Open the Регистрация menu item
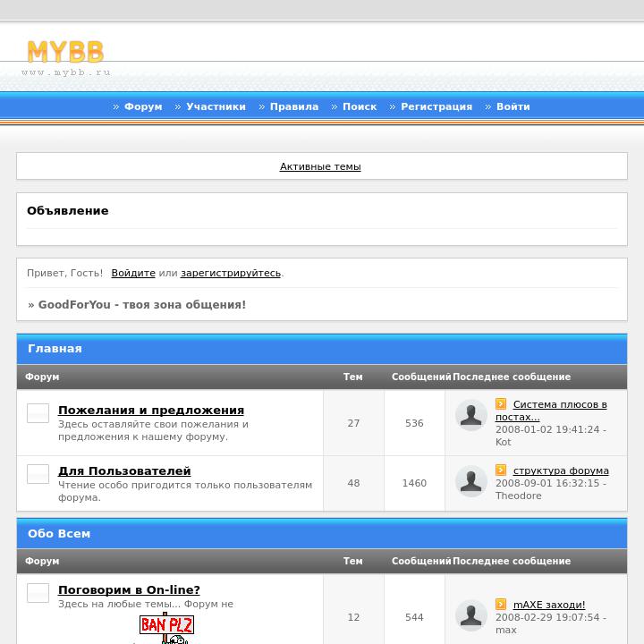 pos(436,106)
